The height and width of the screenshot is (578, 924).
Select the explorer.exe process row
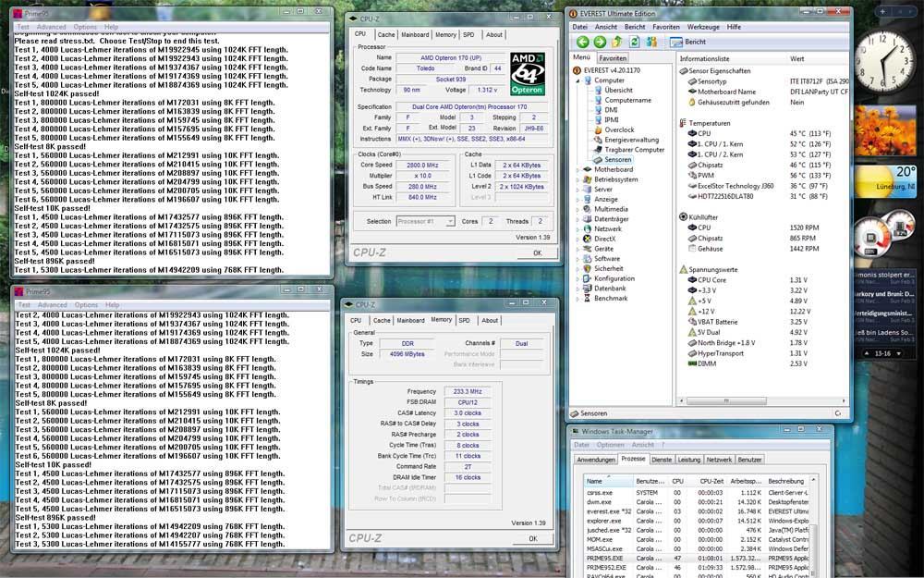pos(697,521)
